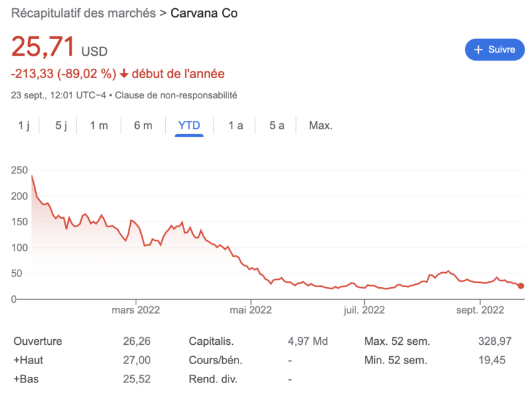The image size is (532, 393).
Task: Select the YTD range tab
Action: coord(189,125)
